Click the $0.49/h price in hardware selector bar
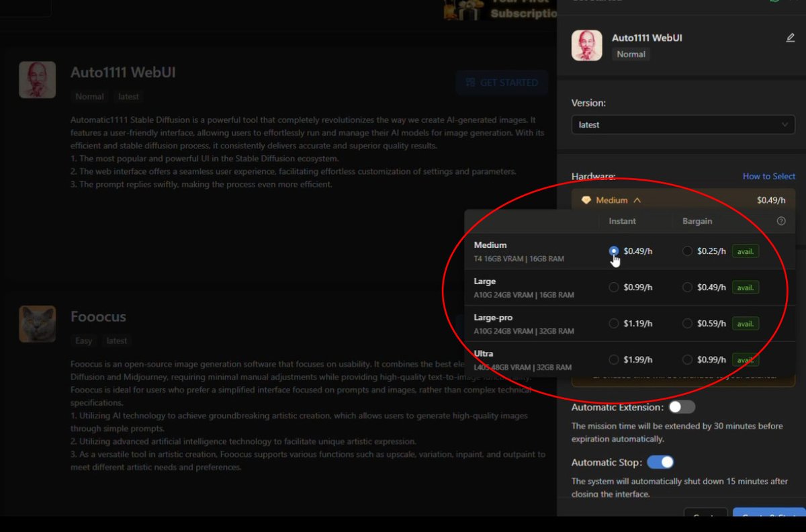The height and width of the screenshot is (532, 806). pyautogui.click(x=771, y=200)
